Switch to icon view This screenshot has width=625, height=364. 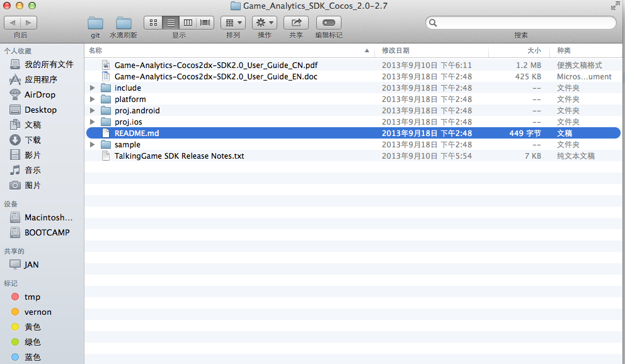[153, 23]
